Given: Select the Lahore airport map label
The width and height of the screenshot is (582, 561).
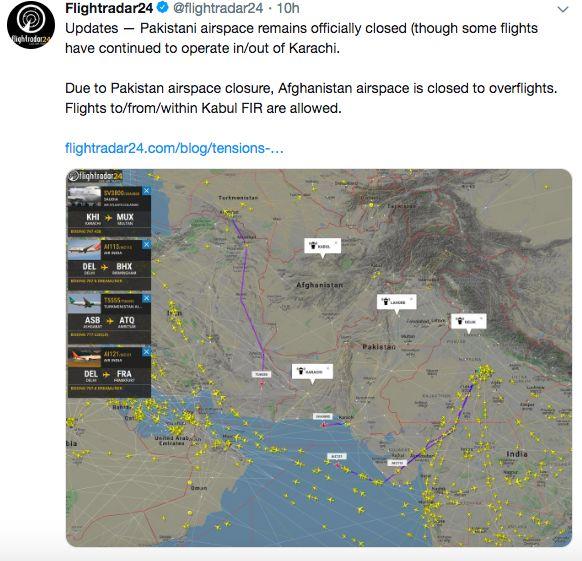Looking at the screenshot, I should click(396, 302).
